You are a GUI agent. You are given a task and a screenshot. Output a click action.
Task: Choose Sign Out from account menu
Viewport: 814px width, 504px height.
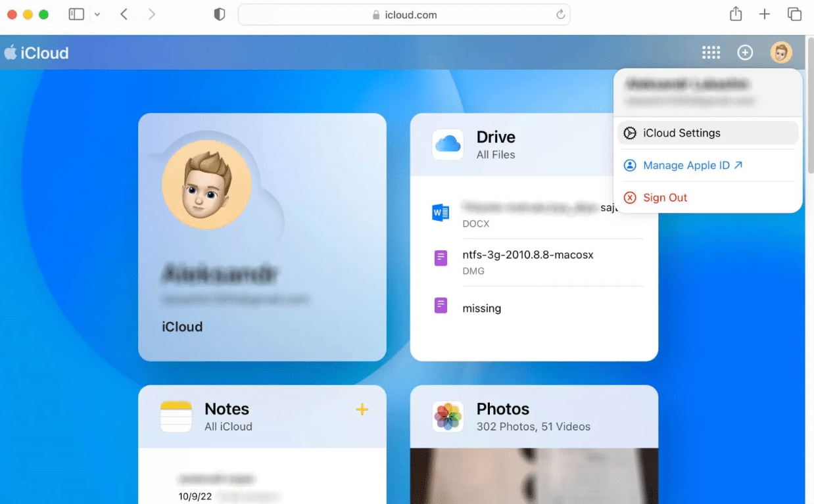pos(665,198)
